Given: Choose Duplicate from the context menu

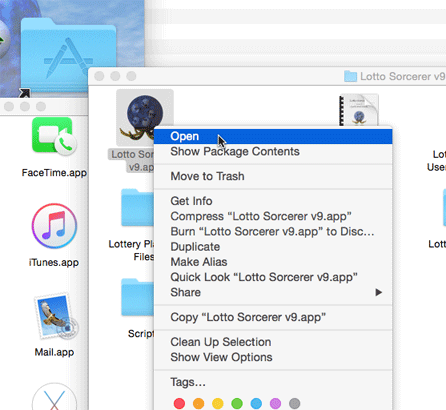Looking at the screenshot, I should click(273, 247).
